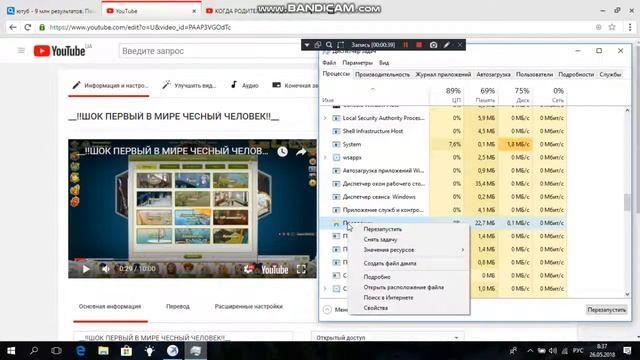Select Shell Infrastructure Host process

[x=444, y=131]
